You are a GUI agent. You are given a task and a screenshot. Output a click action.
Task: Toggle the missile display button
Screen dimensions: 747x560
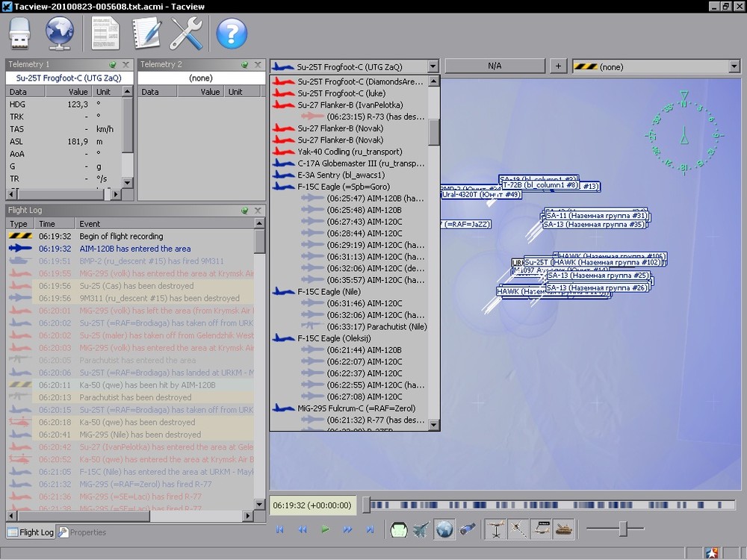518,529
